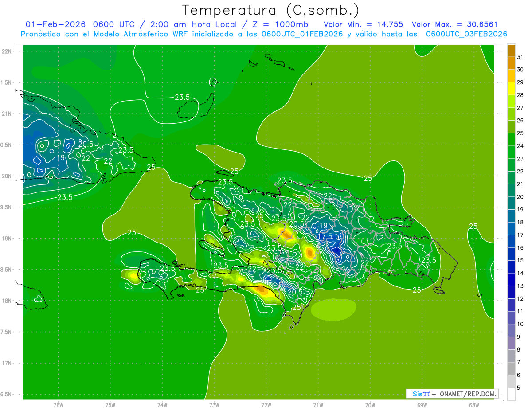Click the "Valor Min. = 14.755" readout

364,24
